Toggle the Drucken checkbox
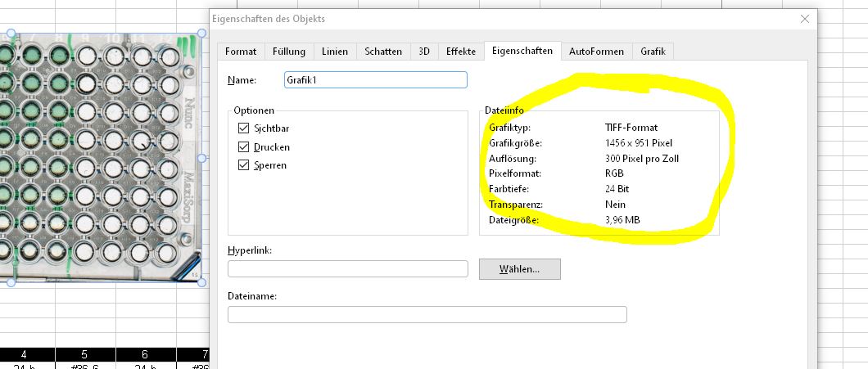Screen dimensions: 868x369 coord(243,147)
